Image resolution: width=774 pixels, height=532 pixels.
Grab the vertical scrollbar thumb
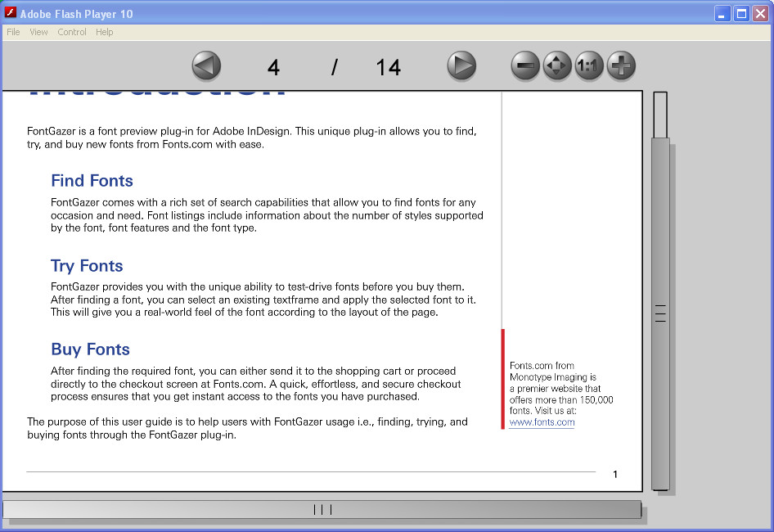660,313
